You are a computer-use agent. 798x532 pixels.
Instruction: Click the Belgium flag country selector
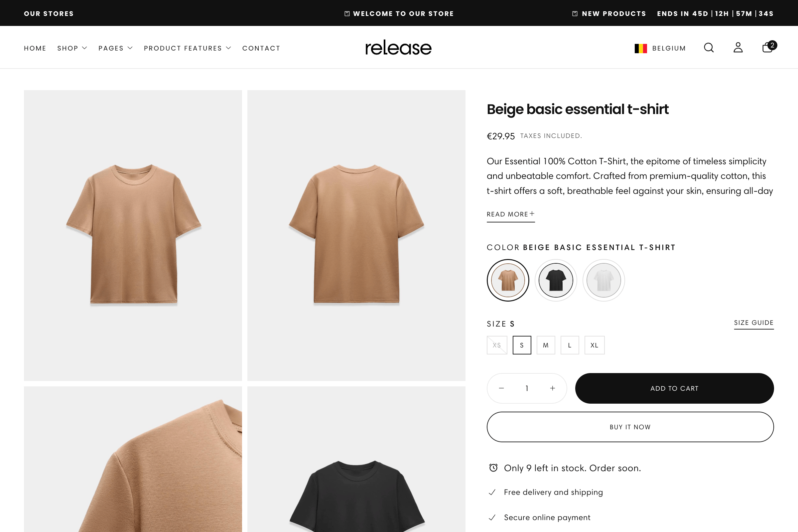point(641,48)
